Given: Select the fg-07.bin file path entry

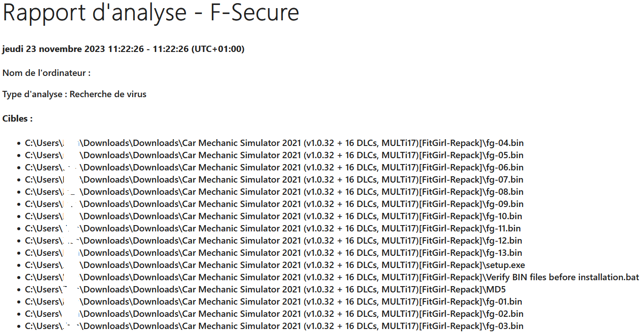Looking at the screenshot, I should pyautogui.click(x=274, y=180).
